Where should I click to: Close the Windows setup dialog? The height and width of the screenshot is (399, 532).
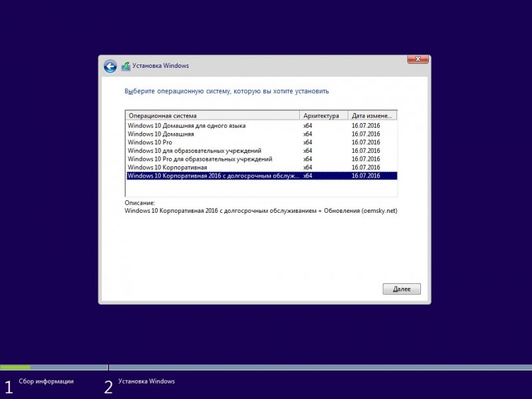[418, 59]
